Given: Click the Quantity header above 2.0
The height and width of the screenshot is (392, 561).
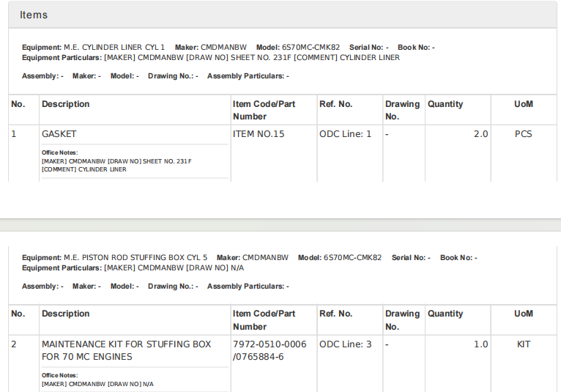Looking at the screenshot, I should [x=445, y=104].
